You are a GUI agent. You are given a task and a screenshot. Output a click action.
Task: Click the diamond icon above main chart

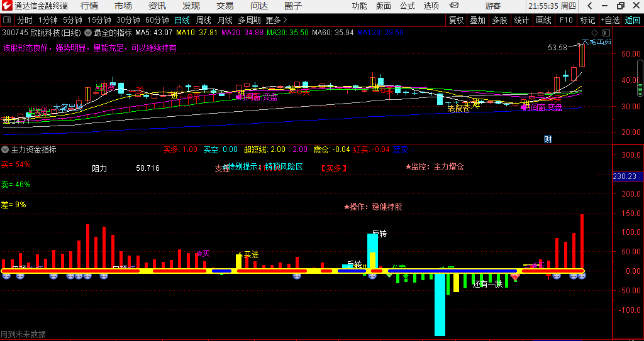(x=594, y=33)
